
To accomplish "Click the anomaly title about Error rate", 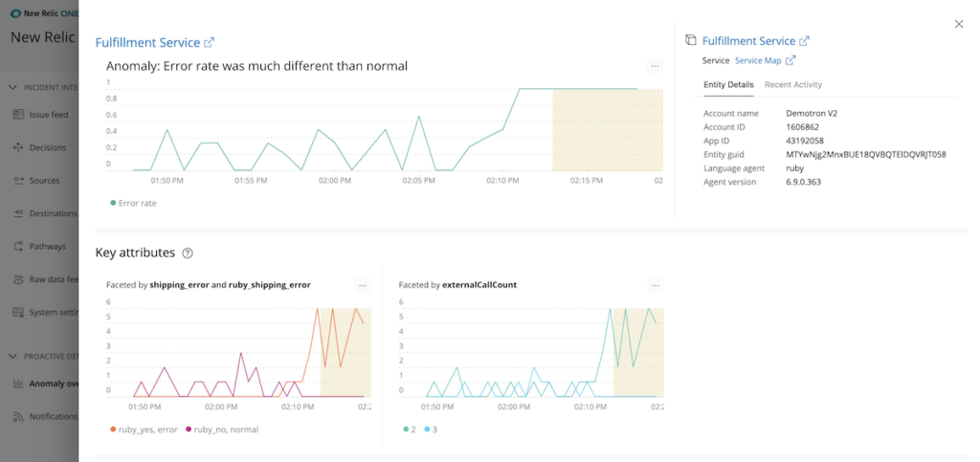I will [x=256, y=66].
